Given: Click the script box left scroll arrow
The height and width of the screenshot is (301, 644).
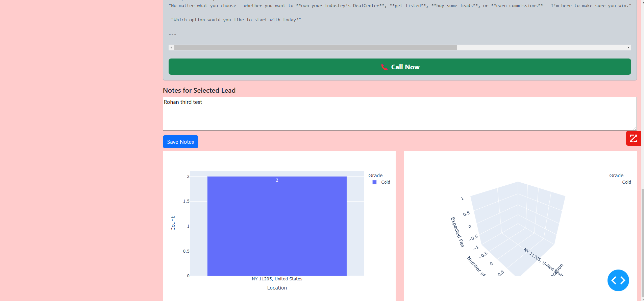Looking at the screenshot, I should click(x=171, y=48).
